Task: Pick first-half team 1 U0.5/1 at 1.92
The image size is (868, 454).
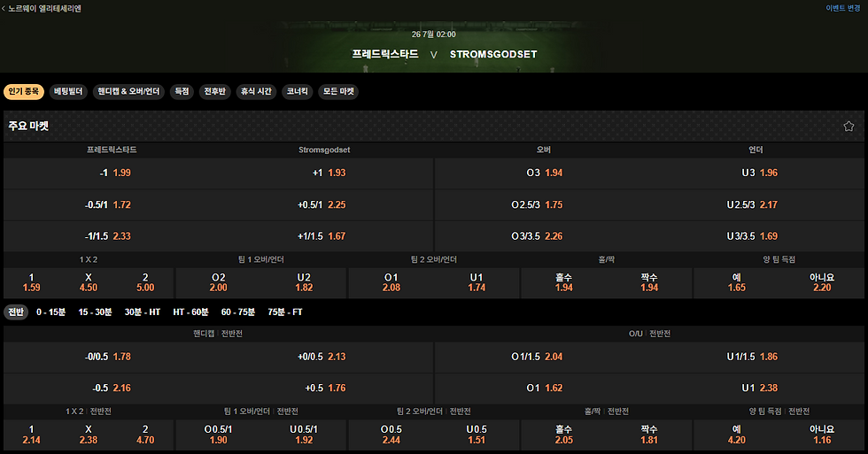Action: pos(304,435)
